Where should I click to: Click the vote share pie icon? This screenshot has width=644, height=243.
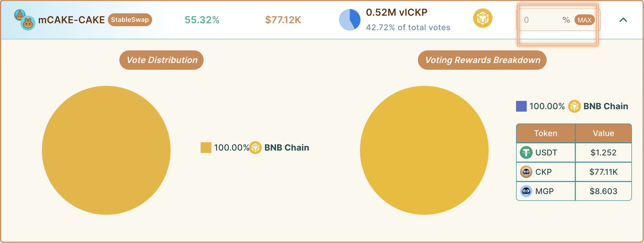(x=350, y=20)
